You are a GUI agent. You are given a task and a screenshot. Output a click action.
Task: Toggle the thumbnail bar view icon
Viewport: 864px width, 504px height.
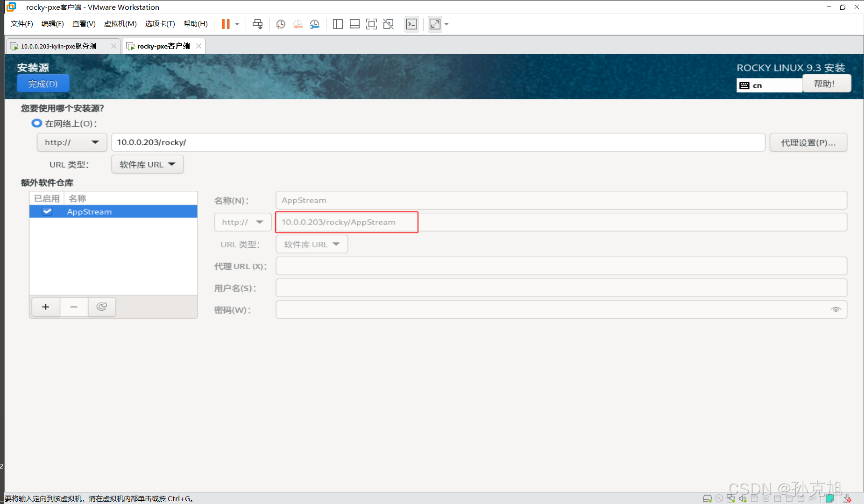(354, 24)
